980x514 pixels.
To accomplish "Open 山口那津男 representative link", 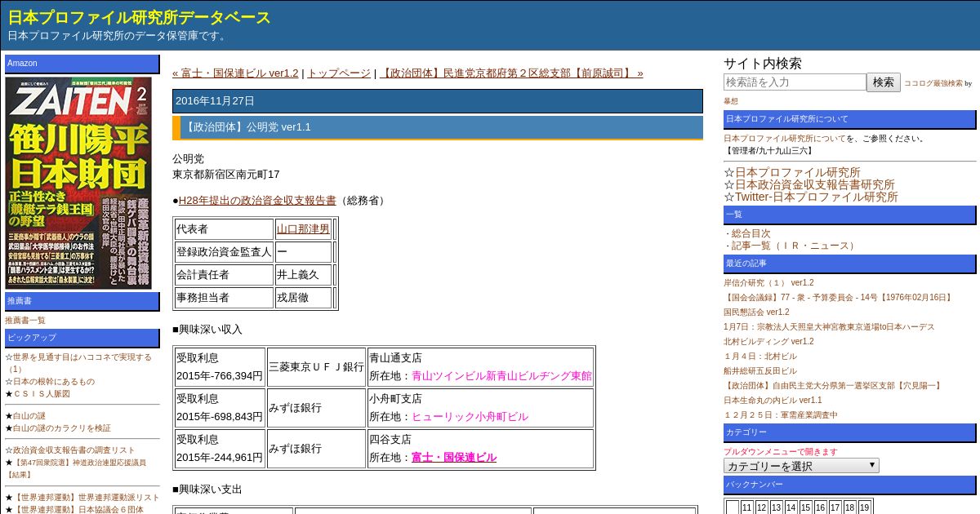I will coord(303,228).
